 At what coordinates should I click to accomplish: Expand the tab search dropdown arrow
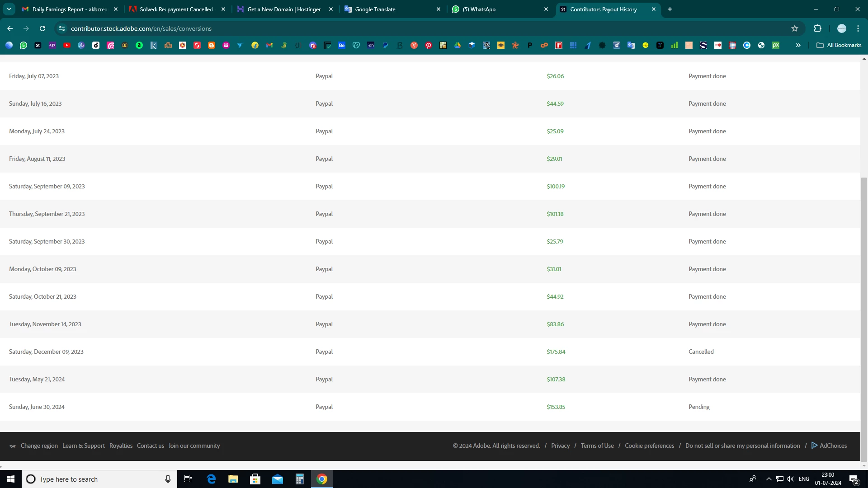tap(9, 9)
